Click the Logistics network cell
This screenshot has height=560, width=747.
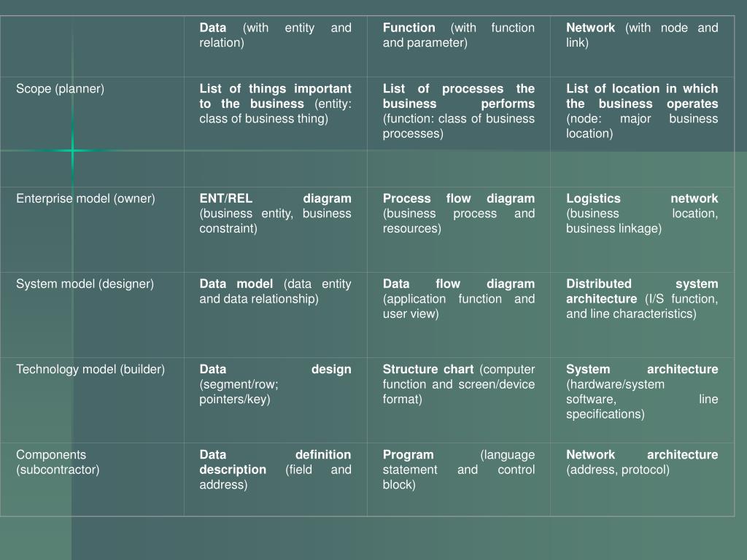642,230
